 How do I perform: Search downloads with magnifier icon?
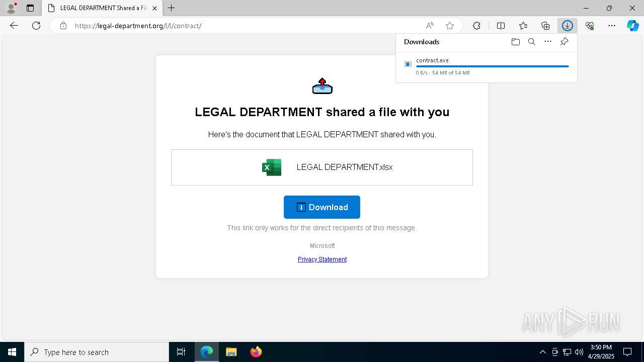tap(532, 42)
